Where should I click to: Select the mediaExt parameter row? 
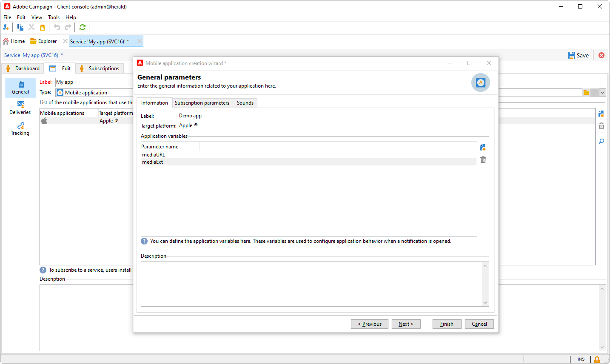tap(309, 162)
